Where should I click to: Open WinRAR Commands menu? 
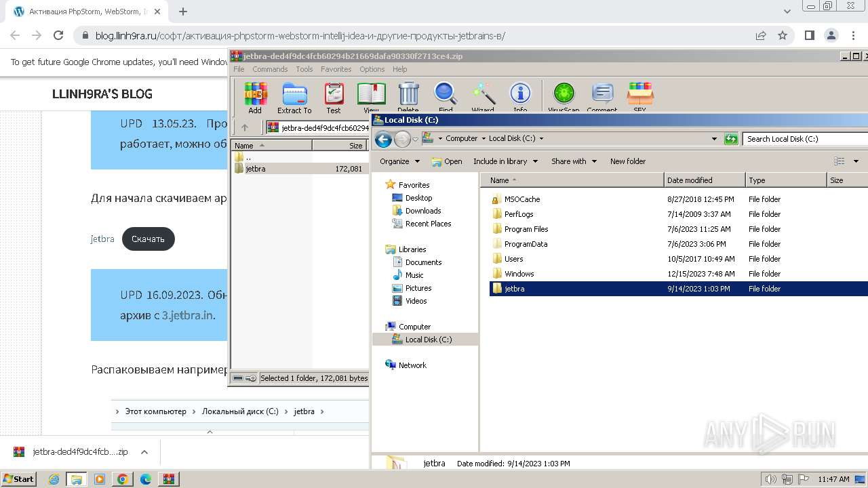coord(270,69)
